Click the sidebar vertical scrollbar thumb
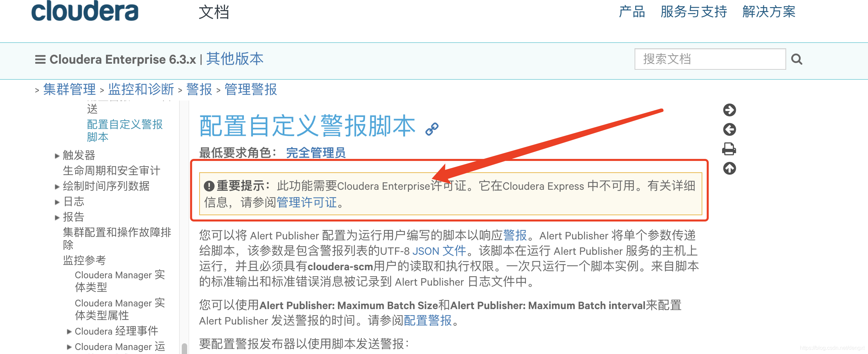Viewport: 868px width, 354px height. pyautogui.click(x=184, y=348)
